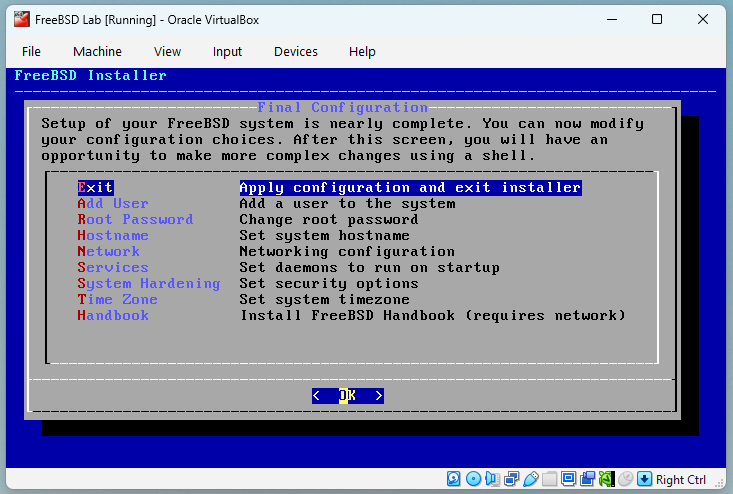Select the Time Zone option
This screenshot has height=494, width=733.
click(117, 299)
